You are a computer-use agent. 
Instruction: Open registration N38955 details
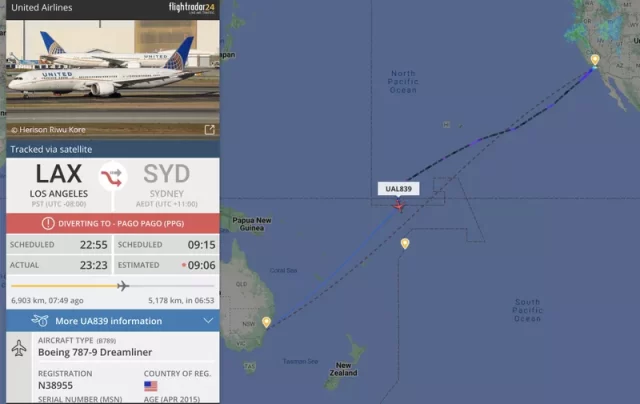[56, 385]
